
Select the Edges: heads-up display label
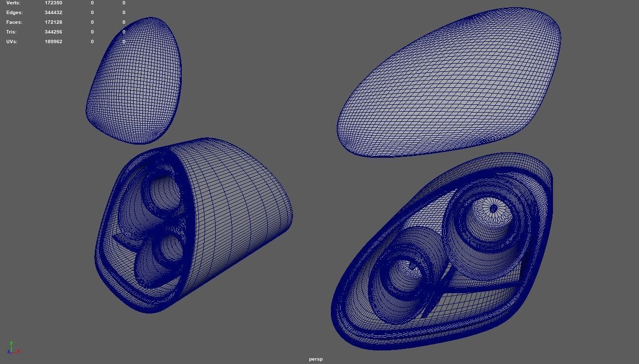pyautogui.click(x=14, y=13)
